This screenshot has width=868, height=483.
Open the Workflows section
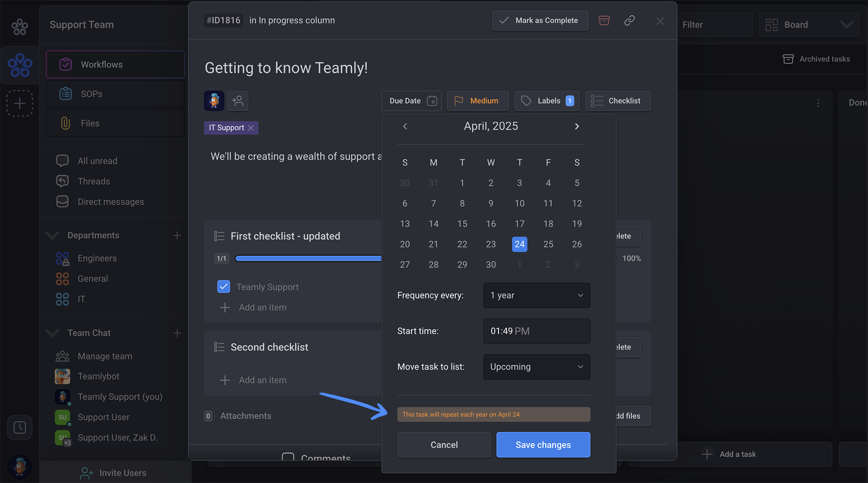coord(115,64)
